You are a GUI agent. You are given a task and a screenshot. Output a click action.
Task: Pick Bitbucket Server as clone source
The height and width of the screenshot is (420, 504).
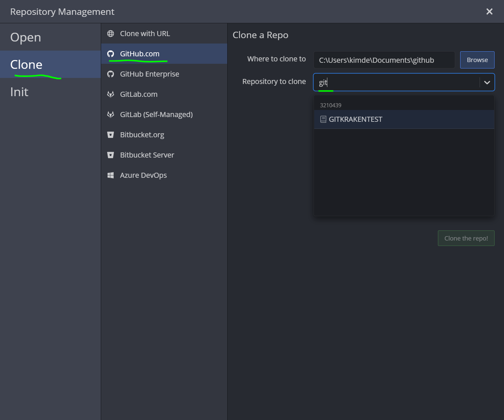point(164,155)
